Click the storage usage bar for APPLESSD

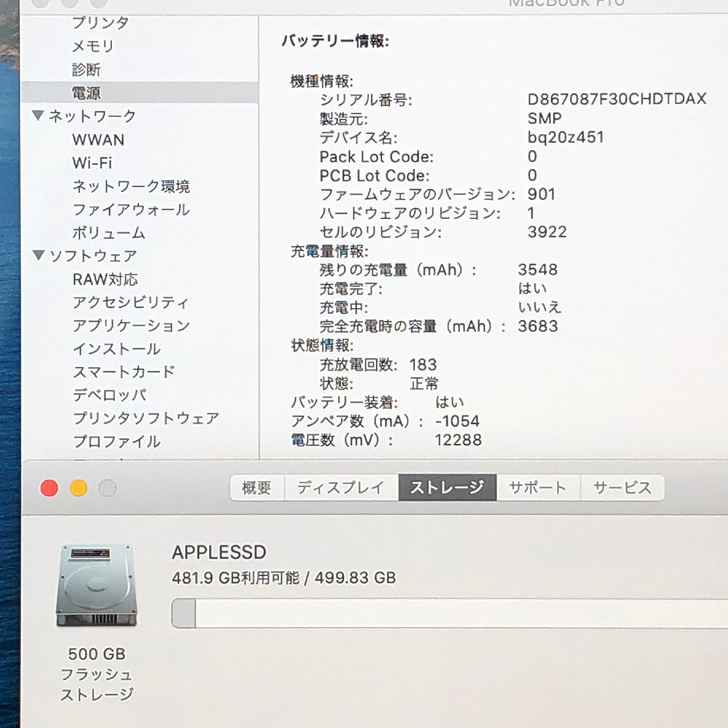click(x=449, y=613)
